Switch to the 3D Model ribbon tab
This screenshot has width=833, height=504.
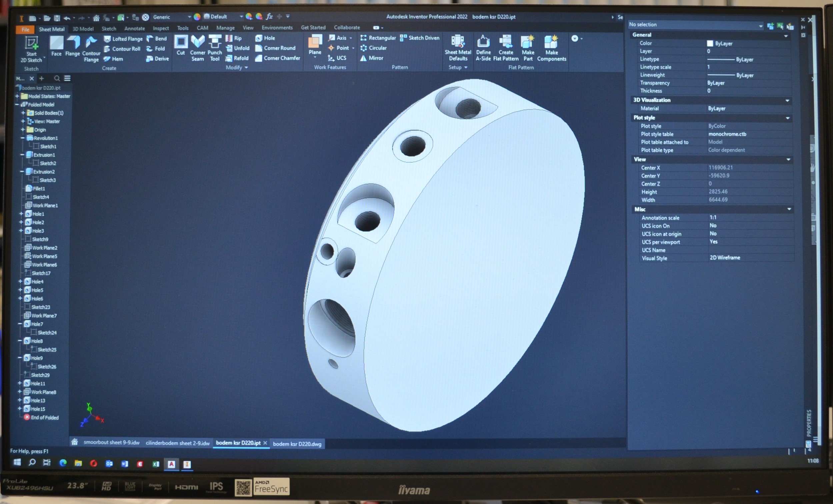tap(83, 29)
